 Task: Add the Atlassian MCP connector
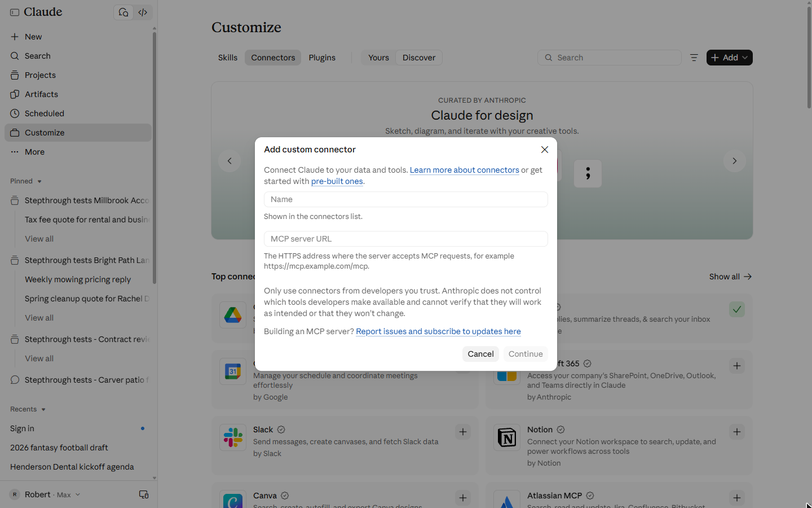[x=737, y=498]
